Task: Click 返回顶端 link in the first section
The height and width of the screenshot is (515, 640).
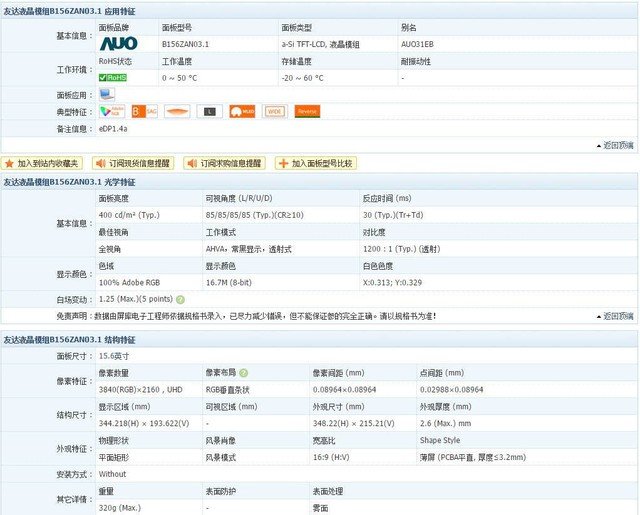Action: (614, 145)
